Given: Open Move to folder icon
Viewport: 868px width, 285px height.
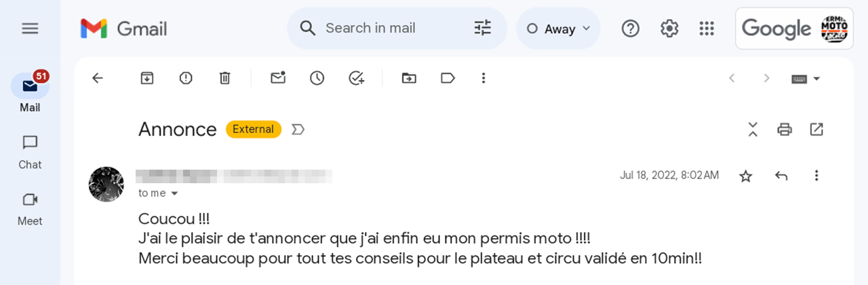Looking at the screenshot, I should click(x=409, y=78).
